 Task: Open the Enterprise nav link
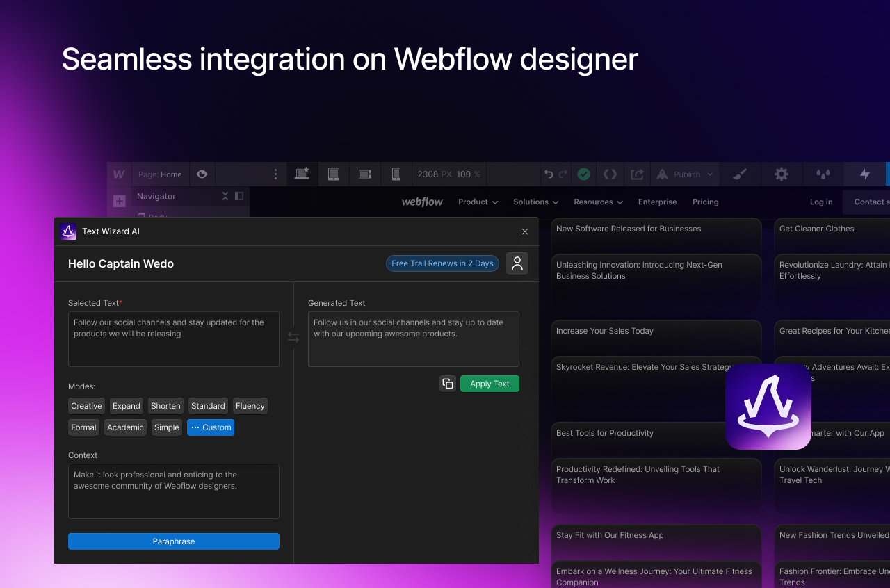[657, 202]
